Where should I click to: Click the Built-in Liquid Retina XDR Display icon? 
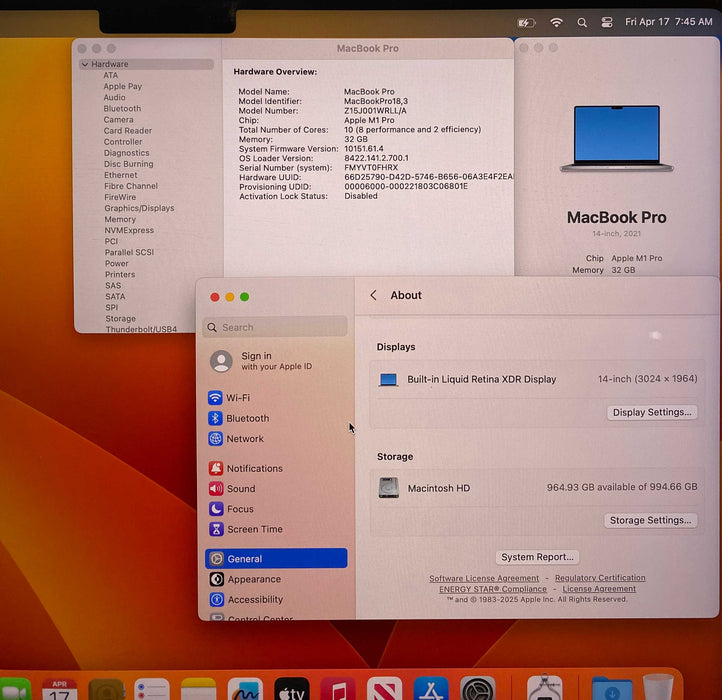(388, 379)
